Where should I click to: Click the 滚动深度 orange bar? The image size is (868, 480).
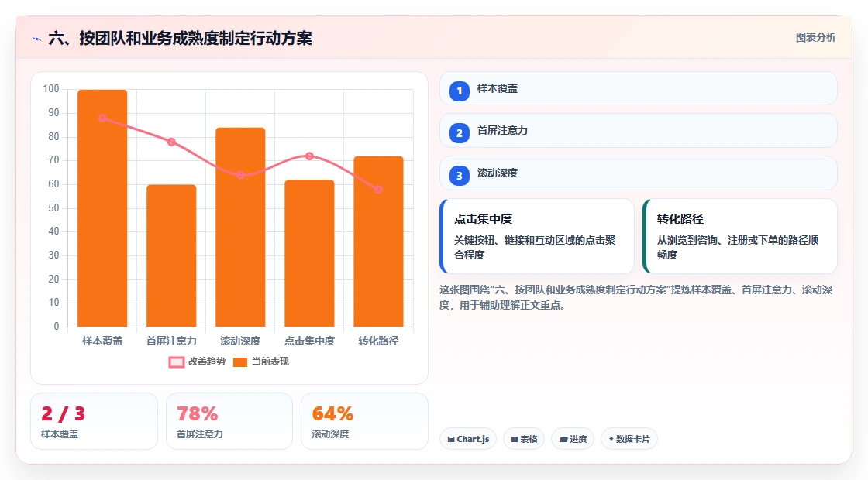point(240,228)
